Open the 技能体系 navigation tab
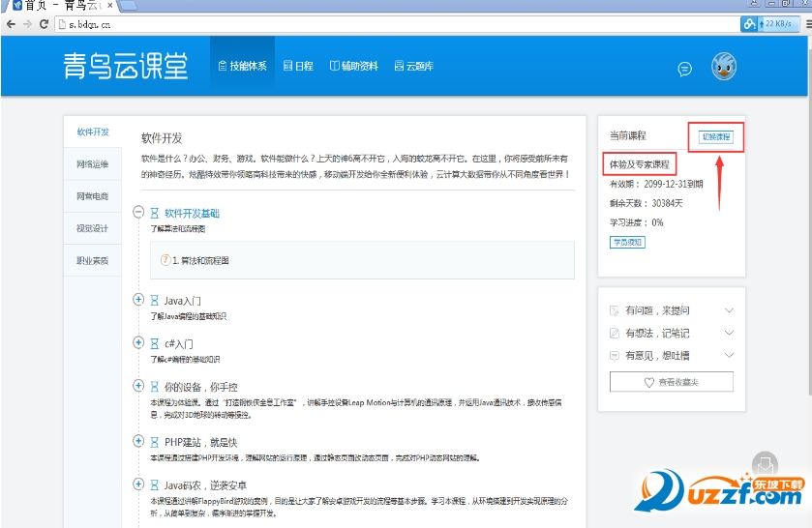 pos(242,66)
